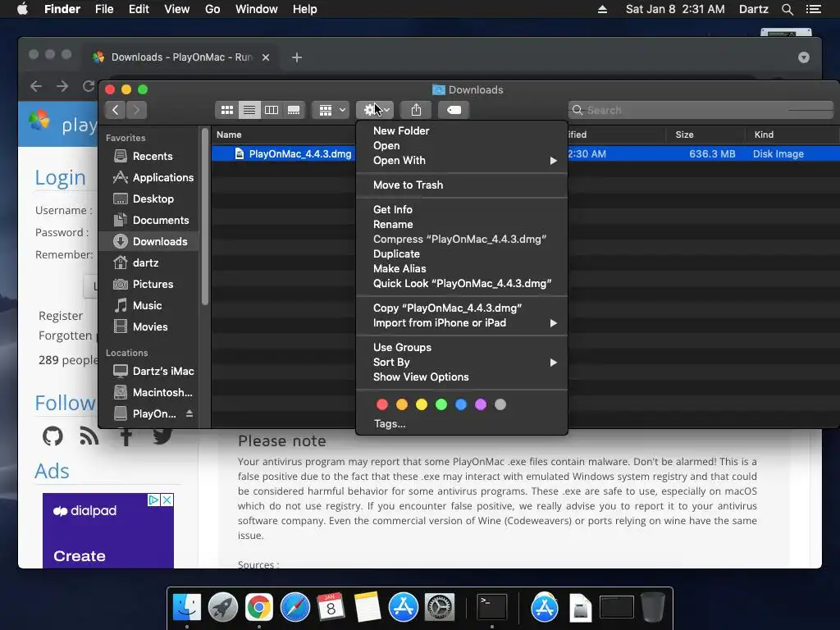Expand the Sort By submenu
Screen dimensions: 840x630
click(x=461, y=362)
